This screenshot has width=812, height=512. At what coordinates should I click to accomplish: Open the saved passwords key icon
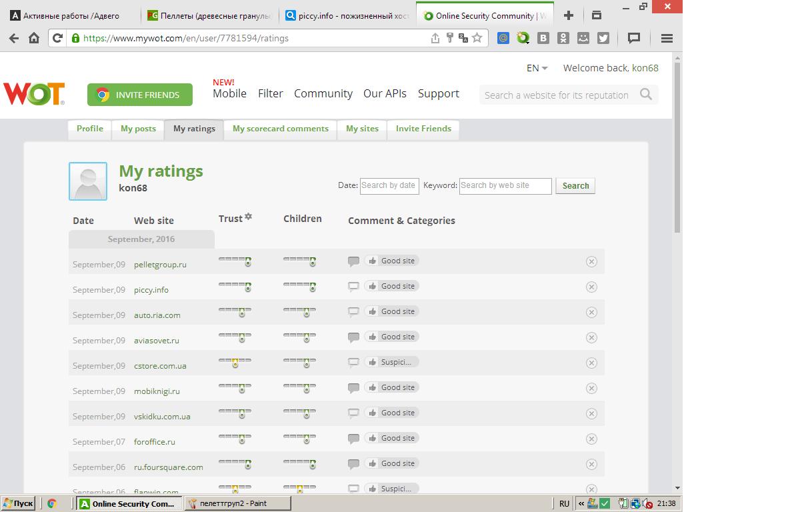450,38
